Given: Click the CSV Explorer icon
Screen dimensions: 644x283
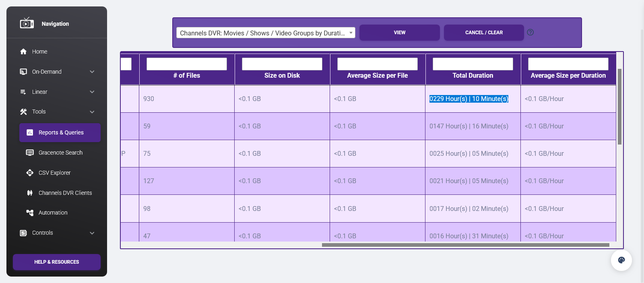Looking at the screenshot, I should 30,173.
